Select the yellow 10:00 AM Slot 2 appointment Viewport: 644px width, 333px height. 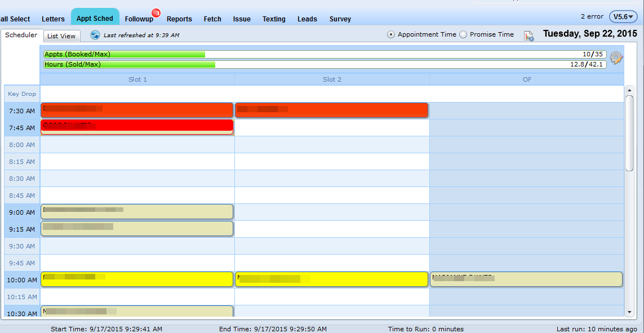tap(331, 279)
